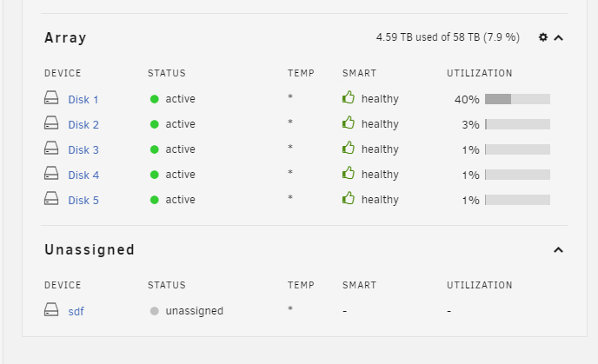Image resolution: width=598 pixels, height=364 pixels.
Task: Click the Unassigned section heading
Action: pyautogui.click(x=90, y=249)
